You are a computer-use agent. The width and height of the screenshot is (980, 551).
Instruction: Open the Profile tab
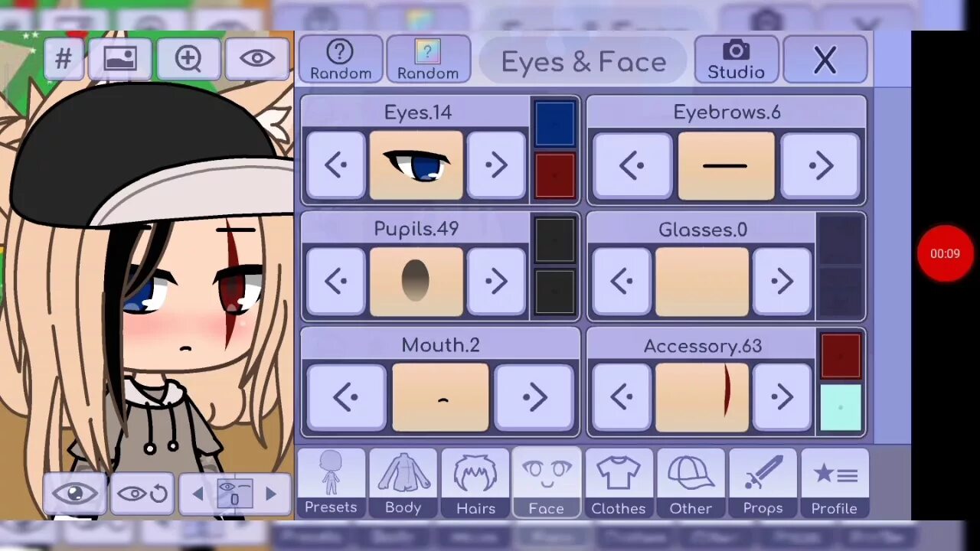point(835,483)
